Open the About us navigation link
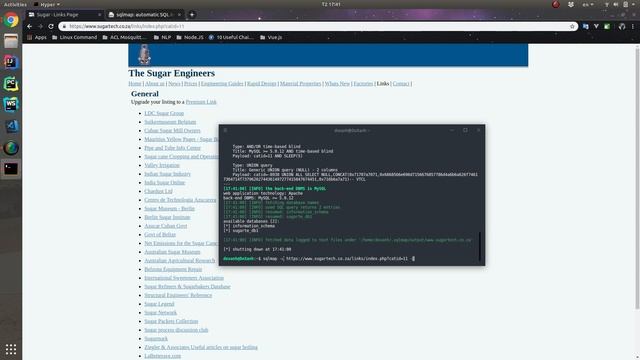The width and height of the screenshot is (640, 360). pyautogui.click(x=155, y=83)
